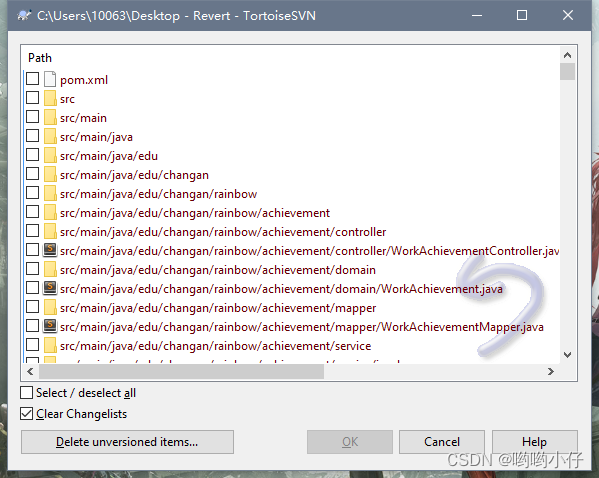Check the WorkAchievementController.java checkbox
Screen dimensions: 599x478
(32, 250)
